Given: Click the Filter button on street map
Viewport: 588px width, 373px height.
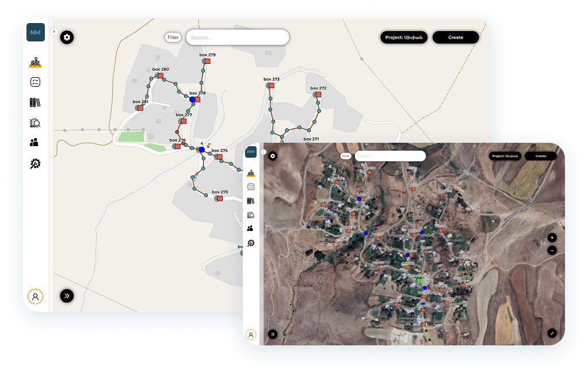Looking at the screenshot, I should (x=173, y=37).
